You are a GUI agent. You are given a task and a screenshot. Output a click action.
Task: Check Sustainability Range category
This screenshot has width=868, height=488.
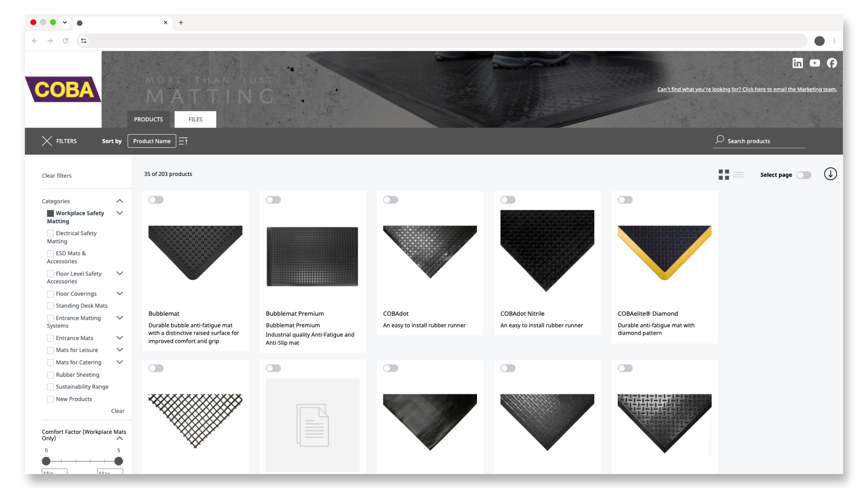[50, 387]
